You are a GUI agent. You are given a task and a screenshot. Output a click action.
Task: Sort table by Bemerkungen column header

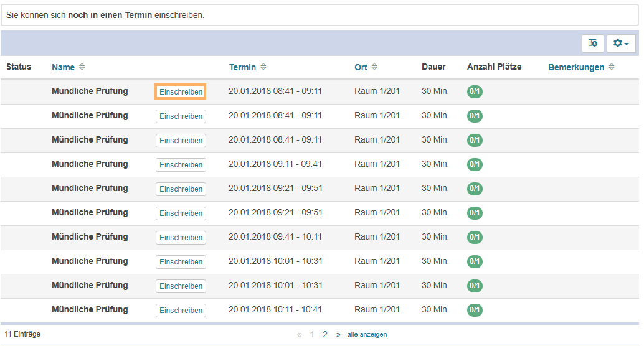coord(575,67)
